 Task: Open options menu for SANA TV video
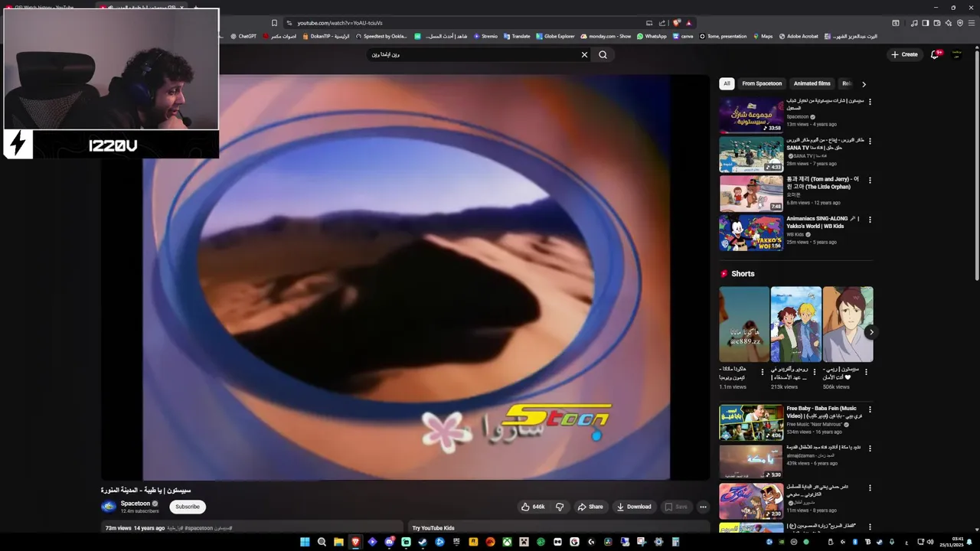870,141
